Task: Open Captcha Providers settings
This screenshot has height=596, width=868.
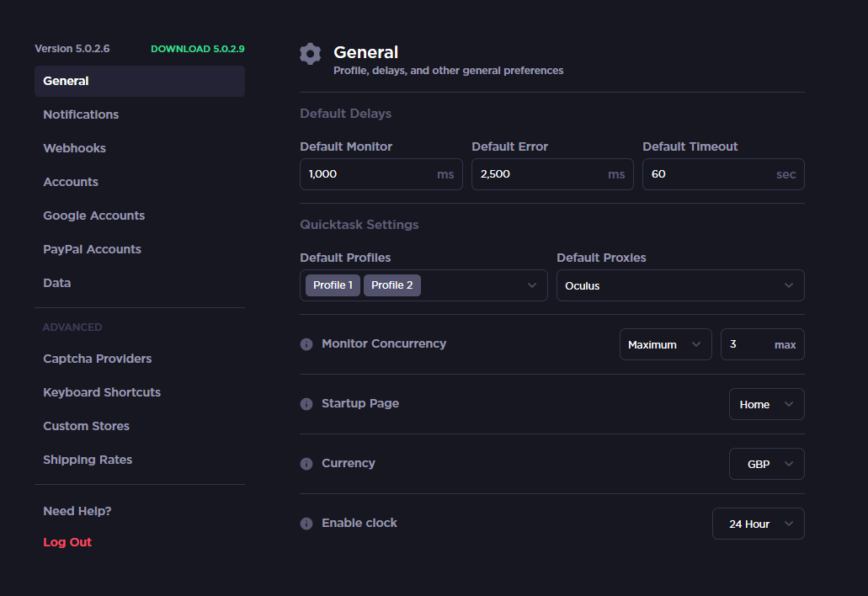Action: click(98, 359)
